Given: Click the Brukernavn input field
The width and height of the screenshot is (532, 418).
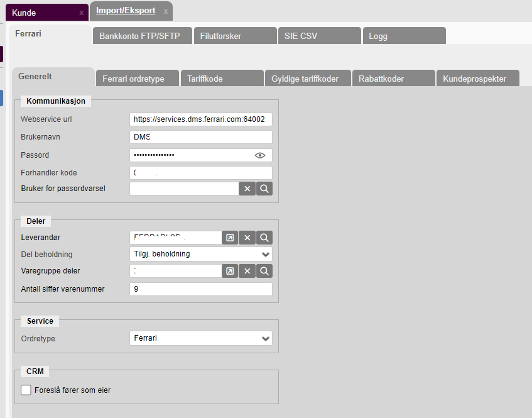Looking at the screenshot, I should pyautogui.click(x=201, y=137).
